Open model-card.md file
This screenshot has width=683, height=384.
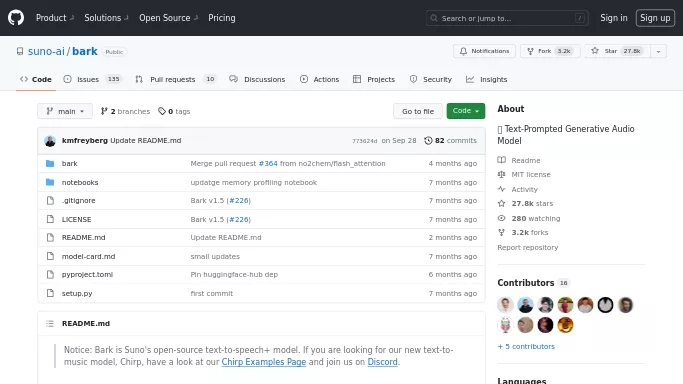click(88, 256)
